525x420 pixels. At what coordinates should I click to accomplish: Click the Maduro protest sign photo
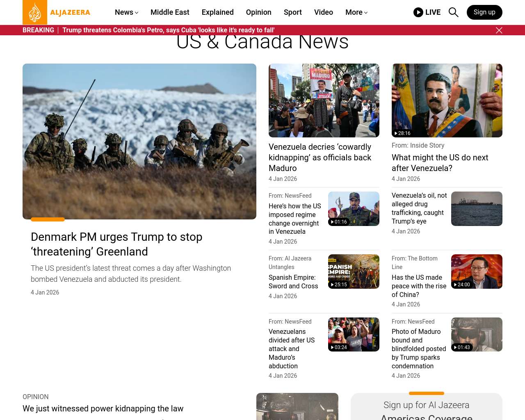(324, 100)
